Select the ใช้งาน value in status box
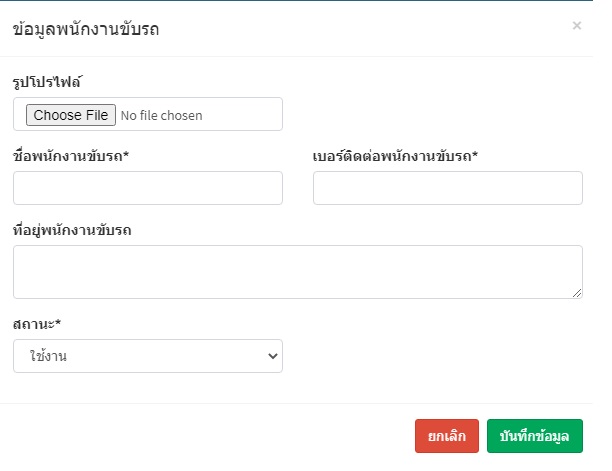 tap(48, 356)
